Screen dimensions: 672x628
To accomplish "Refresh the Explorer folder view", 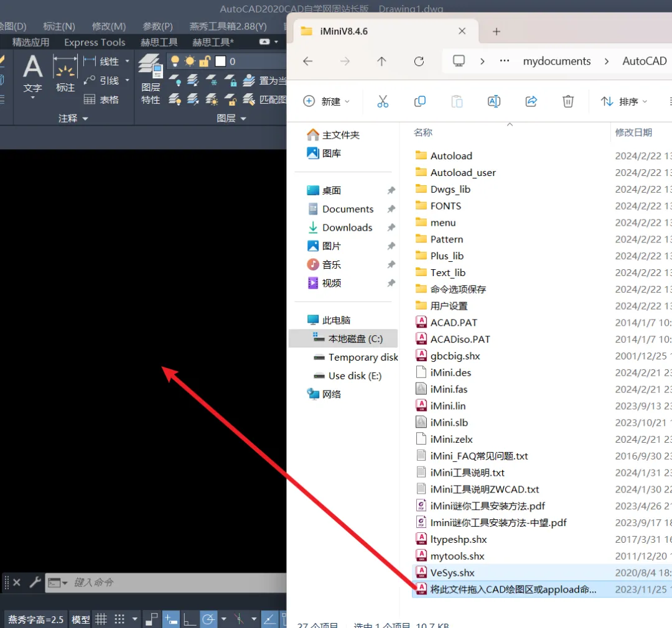I will (x=419, y=62).
